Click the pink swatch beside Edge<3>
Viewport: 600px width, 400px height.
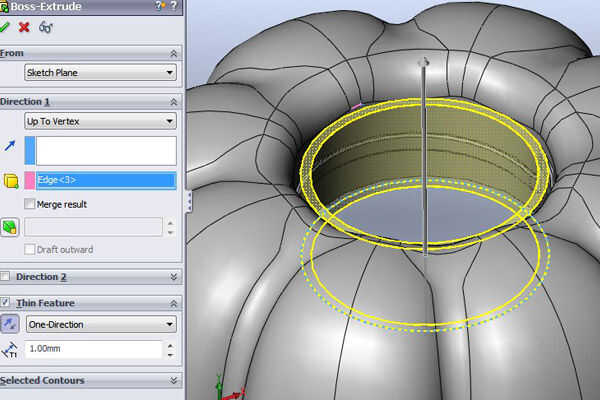[x=30, y=180]
